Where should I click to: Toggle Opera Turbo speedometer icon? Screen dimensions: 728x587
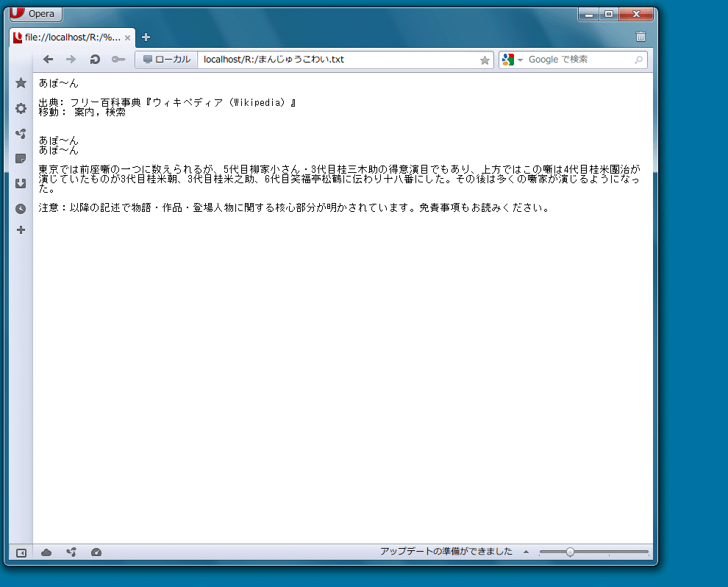[96, 552]
